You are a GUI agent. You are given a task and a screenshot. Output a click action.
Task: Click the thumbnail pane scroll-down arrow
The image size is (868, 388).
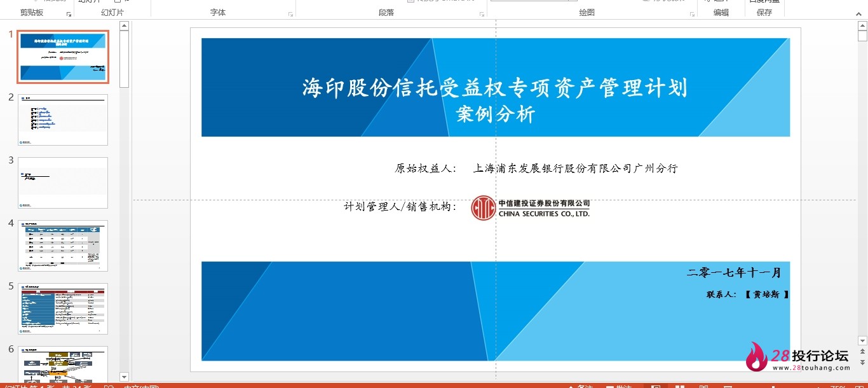(x=124, y=377)
